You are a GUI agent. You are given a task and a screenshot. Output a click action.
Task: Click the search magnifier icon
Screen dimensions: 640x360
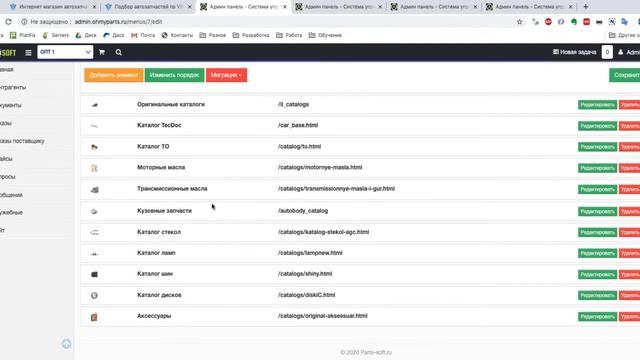pyautogui.click(x=118, y=52)
